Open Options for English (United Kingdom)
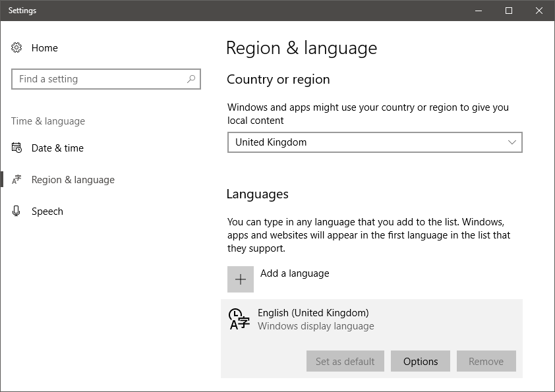 click(x=421, y=361)
